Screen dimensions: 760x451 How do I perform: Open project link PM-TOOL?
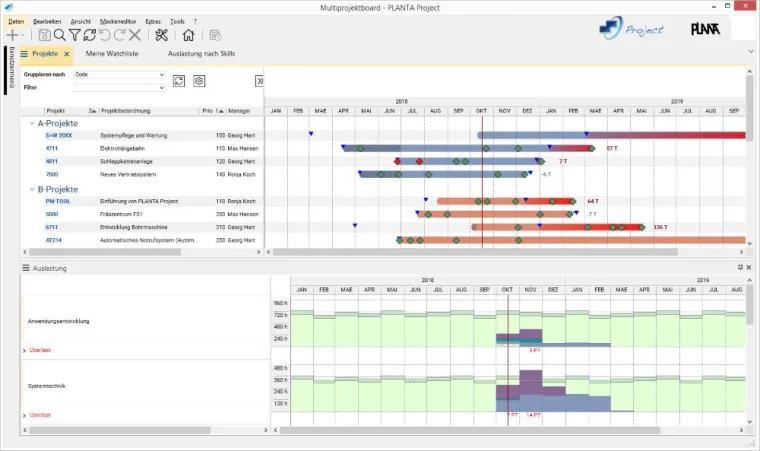pyautogui.click(x=56, y=201)
